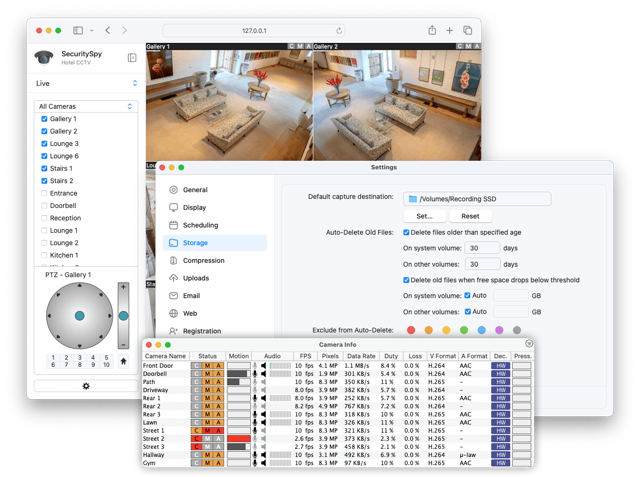Image resolution: width=640 pixels, height=477 pixels.
Task: Open Compression settings pane
Action: click(x=215, y=260)
